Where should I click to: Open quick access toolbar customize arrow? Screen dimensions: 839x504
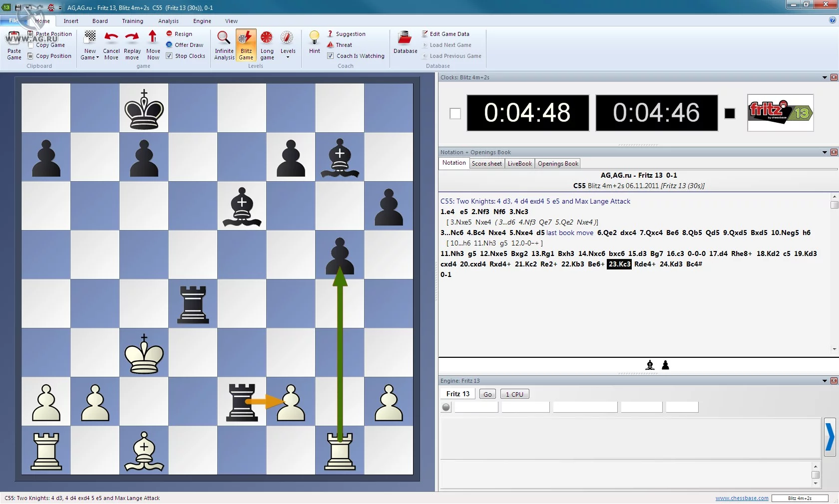[60, 8]
